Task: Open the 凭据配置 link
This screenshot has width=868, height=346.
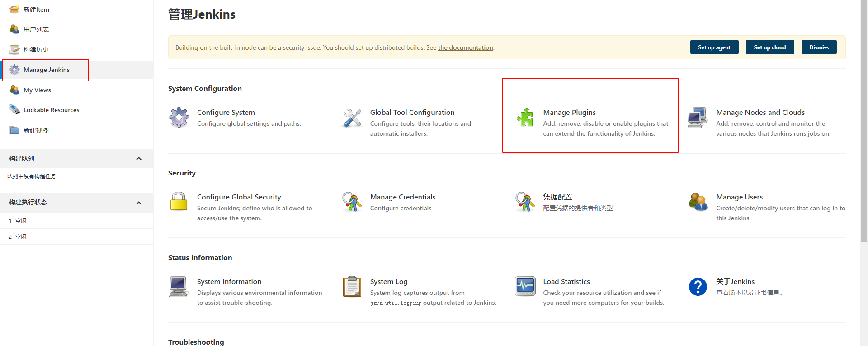Action: pyautogui.click(x=558, y=197)
